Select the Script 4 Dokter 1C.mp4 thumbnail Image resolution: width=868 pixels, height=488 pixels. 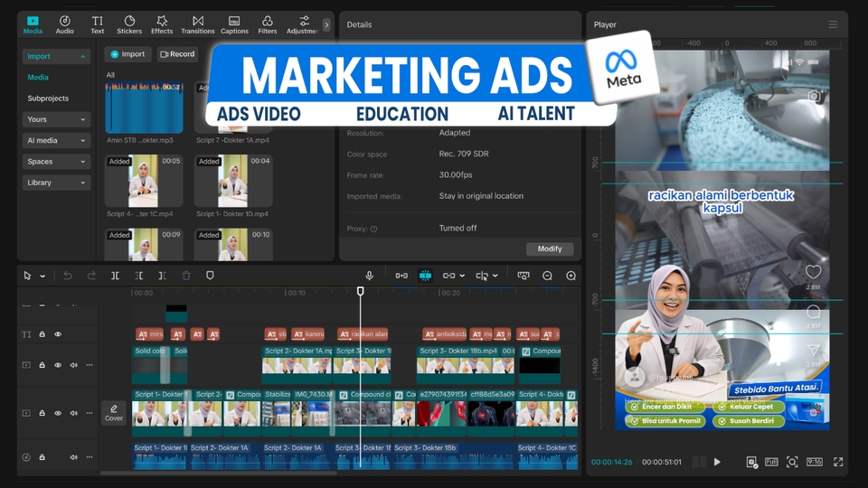(x=144, y=181)
